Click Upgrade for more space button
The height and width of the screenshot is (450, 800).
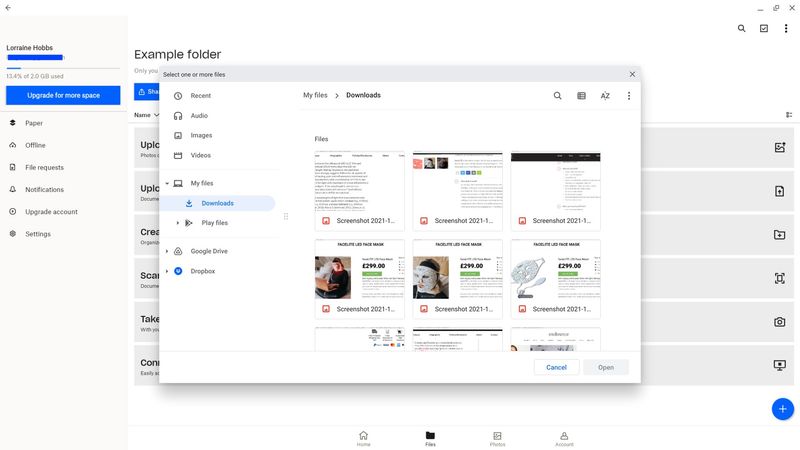pyautogui.click(x=63, y=95)
